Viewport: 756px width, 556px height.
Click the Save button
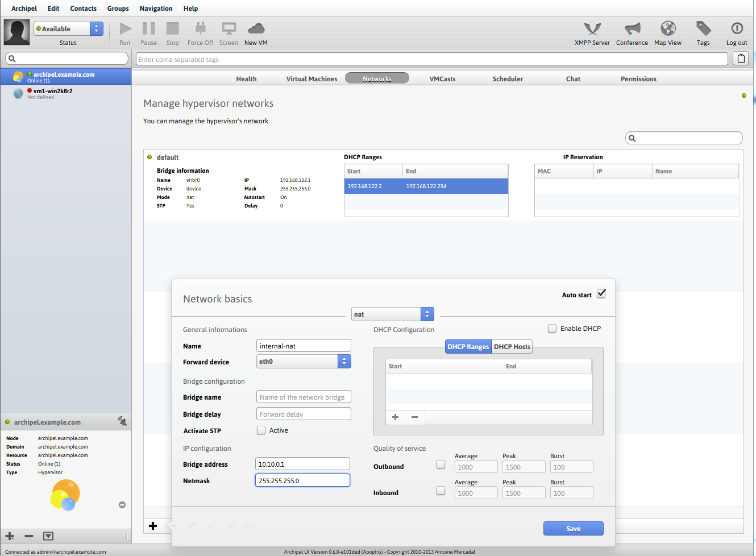(574, 529)
